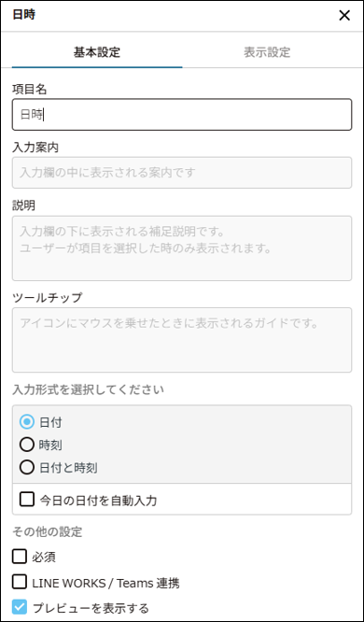Screen dimensions: 364x622
Task: Tick the 必須 checkbox
Action: [19, 557]
